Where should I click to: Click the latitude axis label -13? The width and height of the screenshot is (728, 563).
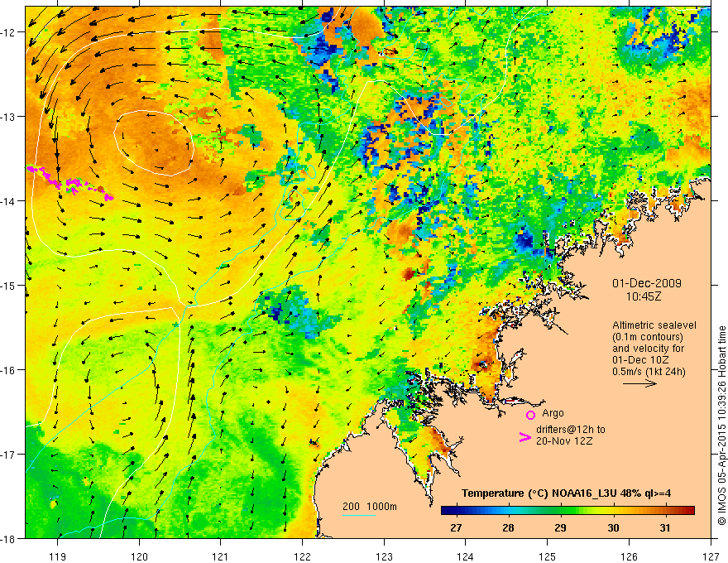click(9, 117)
